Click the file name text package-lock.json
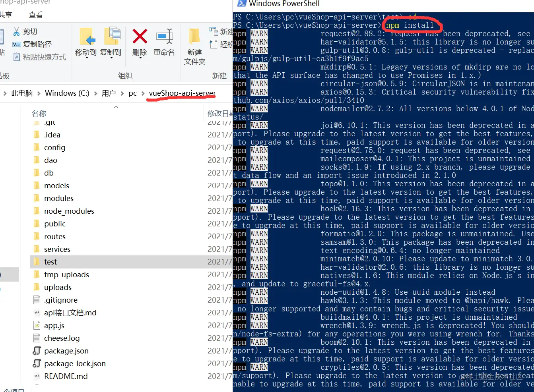534x392 pixels. (x=75, y=363)
